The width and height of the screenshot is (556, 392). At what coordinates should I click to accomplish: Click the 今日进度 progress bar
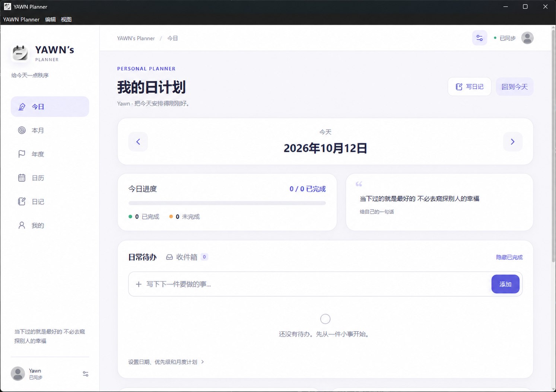click(x=227, y=203)
